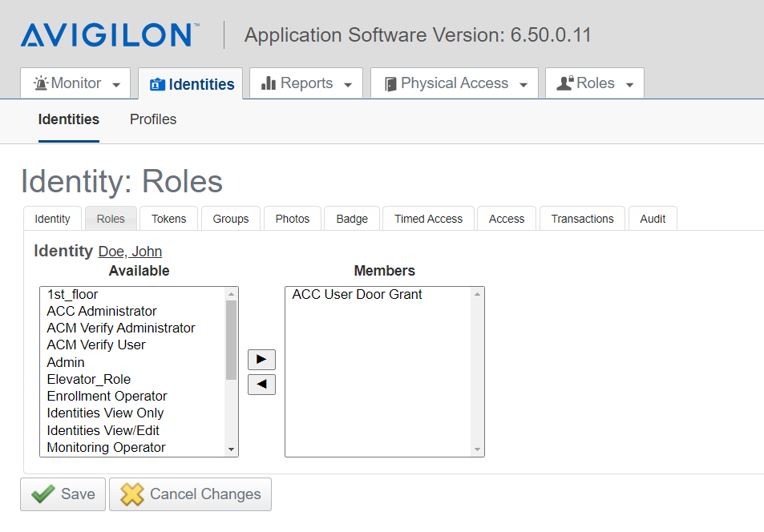Select ACC Administrator in Available list
764x532 pixels.
pos(132,311)
